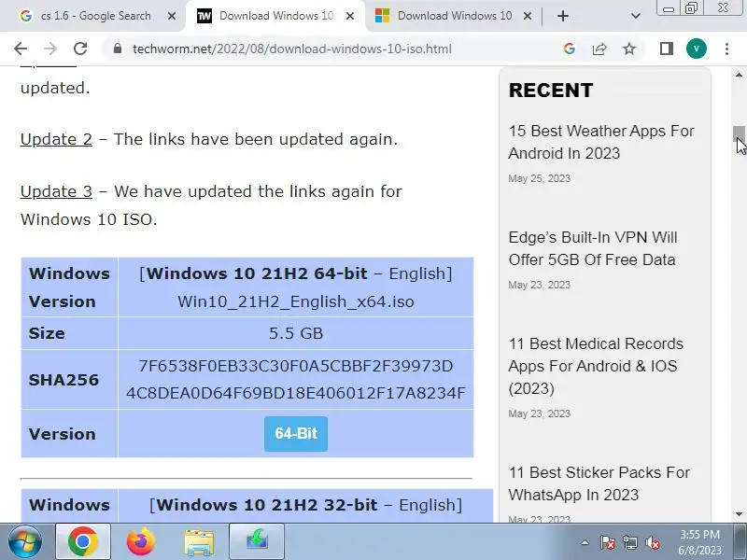This screenshot has width=747, height=560.
Task: Bookmark this page with the star icon
Action: (629, 49)
